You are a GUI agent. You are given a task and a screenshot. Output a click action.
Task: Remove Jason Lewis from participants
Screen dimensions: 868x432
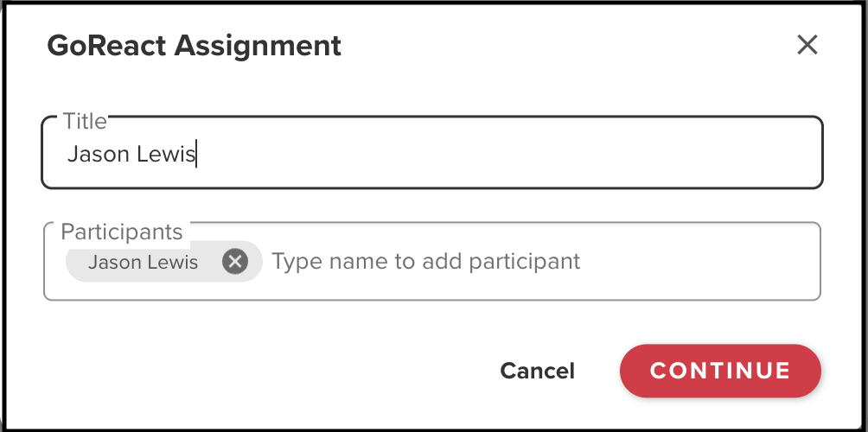pyautogui.click(x=234, y=261)
